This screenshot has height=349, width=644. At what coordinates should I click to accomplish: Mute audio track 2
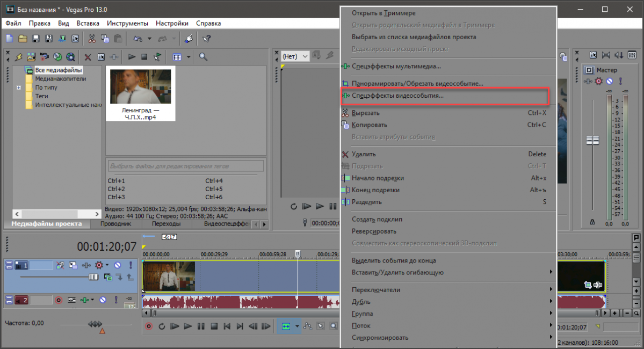102,300
